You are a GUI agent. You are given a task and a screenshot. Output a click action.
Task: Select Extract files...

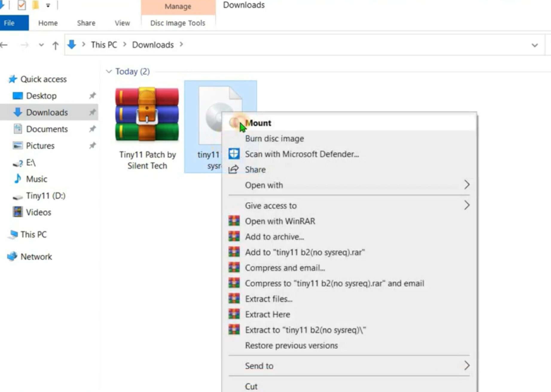click(x=349, y=299)
